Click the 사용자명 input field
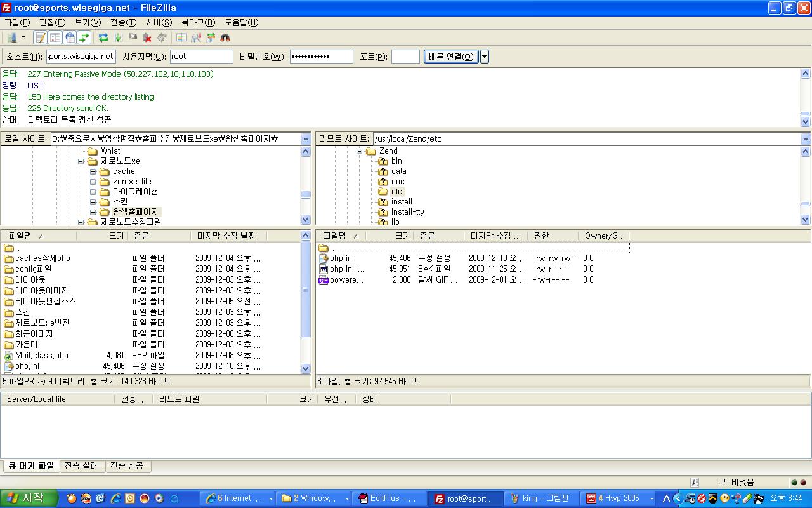Image resolution: width=812 pixels, height=508 pixels. click(201, 57)
